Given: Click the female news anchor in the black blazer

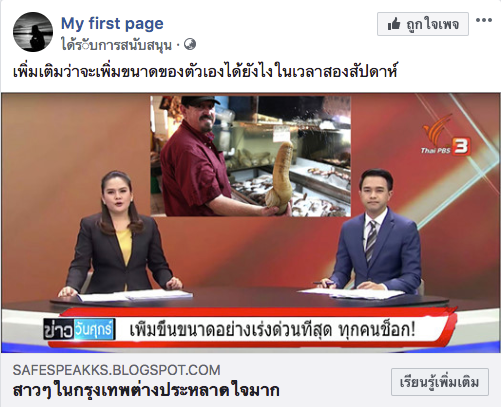Looking at the screenshot, I should 120,233.
